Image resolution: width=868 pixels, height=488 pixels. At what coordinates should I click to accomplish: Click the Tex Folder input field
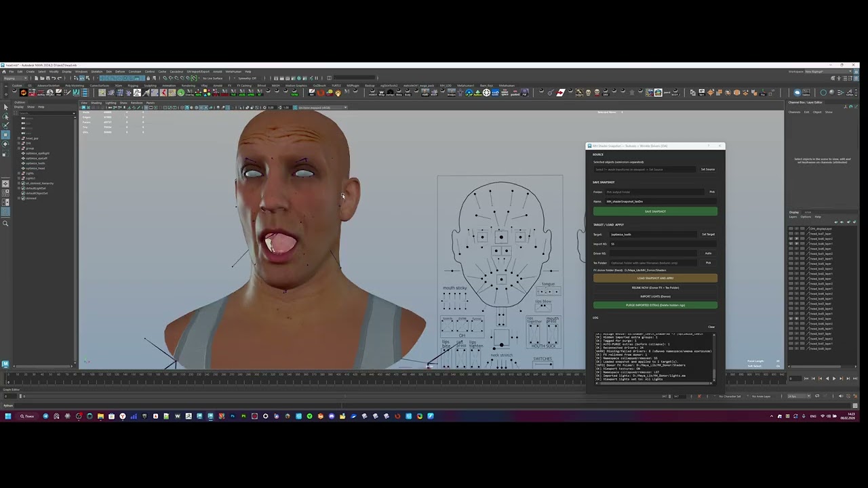coord(653,263)
